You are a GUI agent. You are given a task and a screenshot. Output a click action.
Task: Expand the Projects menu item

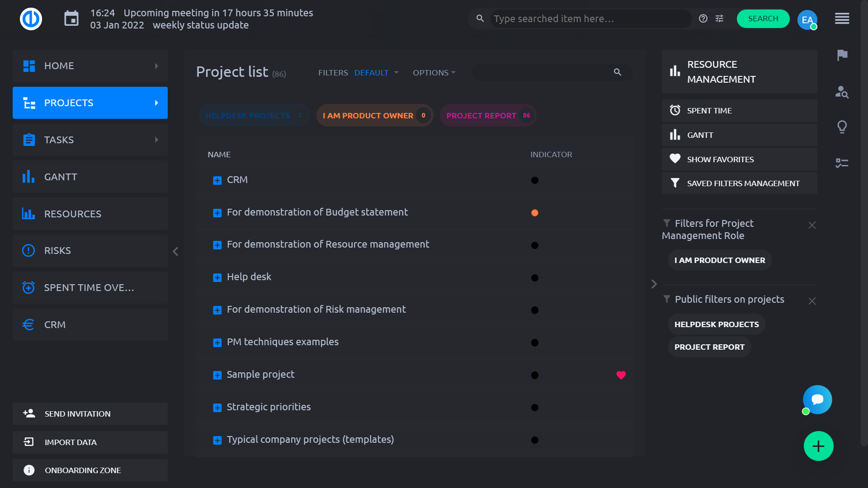coord(157,103)
